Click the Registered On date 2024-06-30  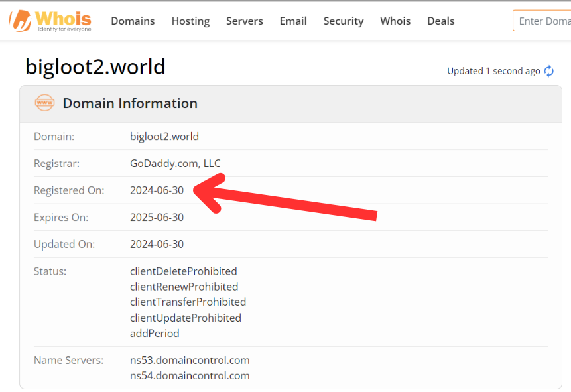(x=157, y=190)
